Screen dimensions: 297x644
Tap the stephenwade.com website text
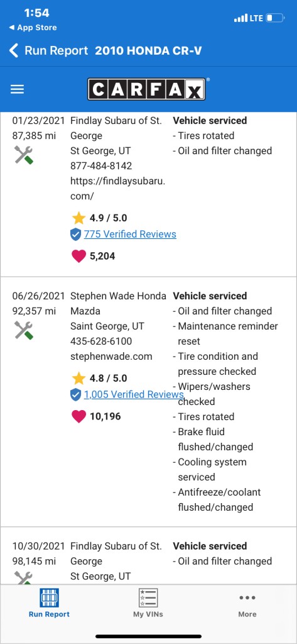point(111,357)
